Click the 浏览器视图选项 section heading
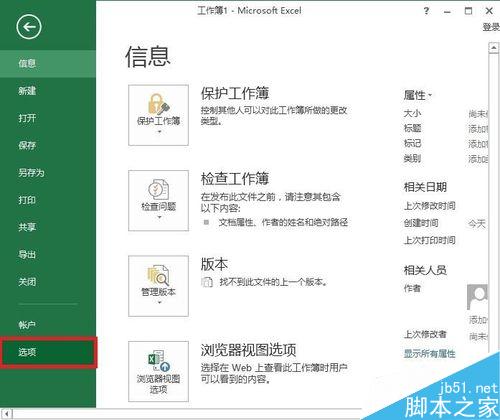 248,350
